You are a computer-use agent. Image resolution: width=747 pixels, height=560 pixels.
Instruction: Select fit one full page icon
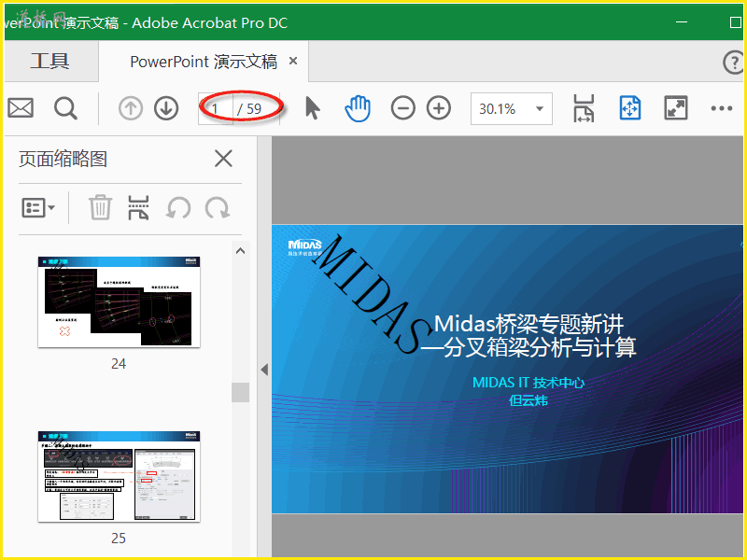pyautogui.click(x=629, y=108)
